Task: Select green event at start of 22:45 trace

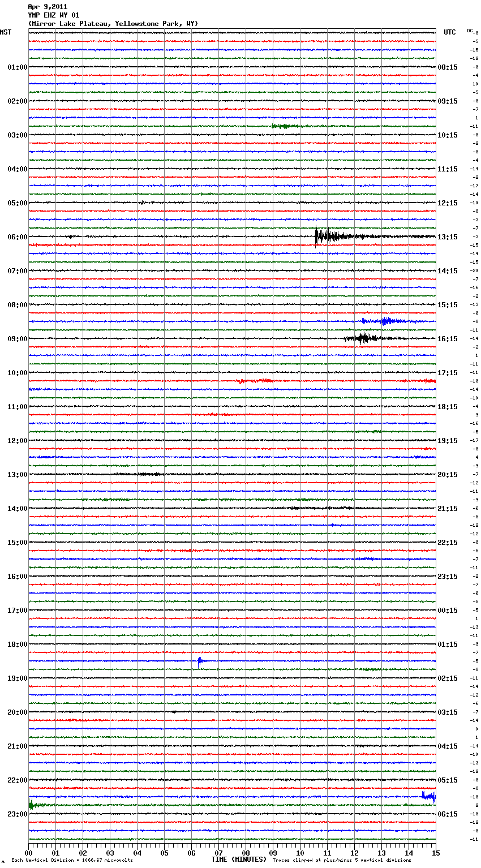Action: point(34,805)
